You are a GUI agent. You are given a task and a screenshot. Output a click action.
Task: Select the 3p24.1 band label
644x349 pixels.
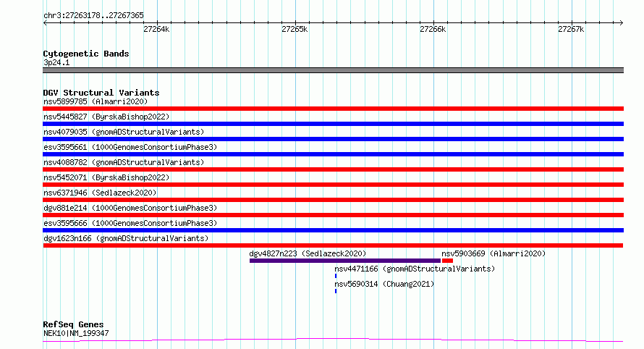click(56, 62)
